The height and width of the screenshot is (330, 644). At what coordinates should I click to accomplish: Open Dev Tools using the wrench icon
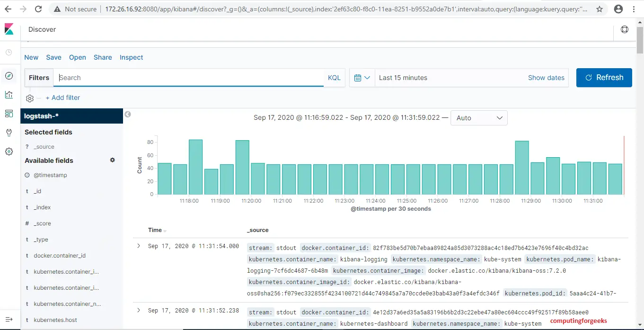pos(10,133)
